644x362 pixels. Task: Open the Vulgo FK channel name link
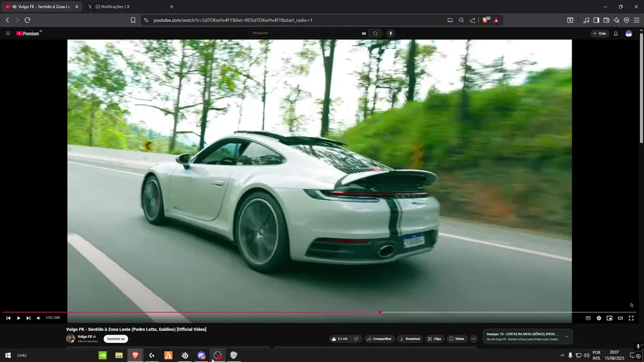point(85,336)
